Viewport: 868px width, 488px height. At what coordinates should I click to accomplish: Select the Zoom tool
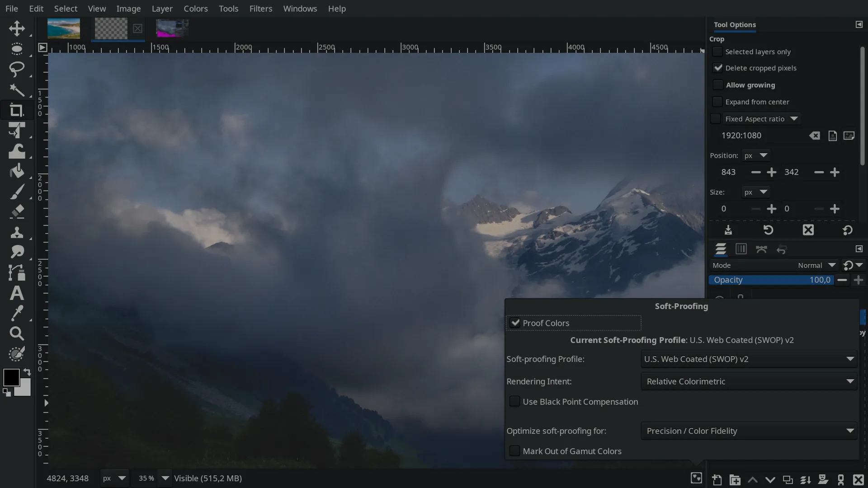[x=16, y=333]
